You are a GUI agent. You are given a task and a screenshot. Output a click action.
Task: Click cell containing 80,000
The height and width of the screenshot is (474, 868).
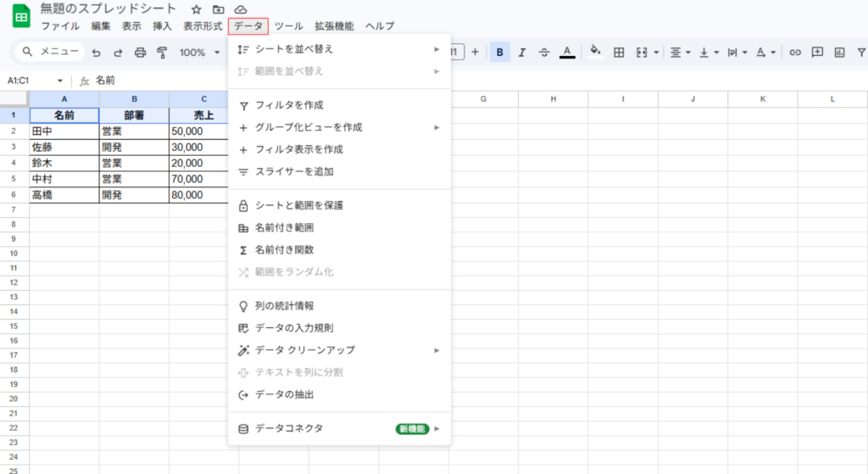(x=198, y=195)
